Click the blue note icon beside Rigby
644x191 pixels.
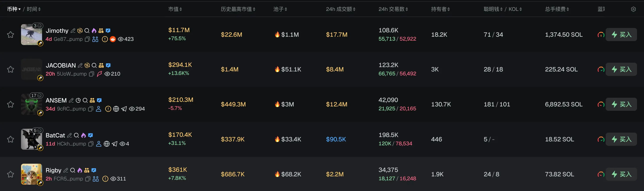pos(94,170)
